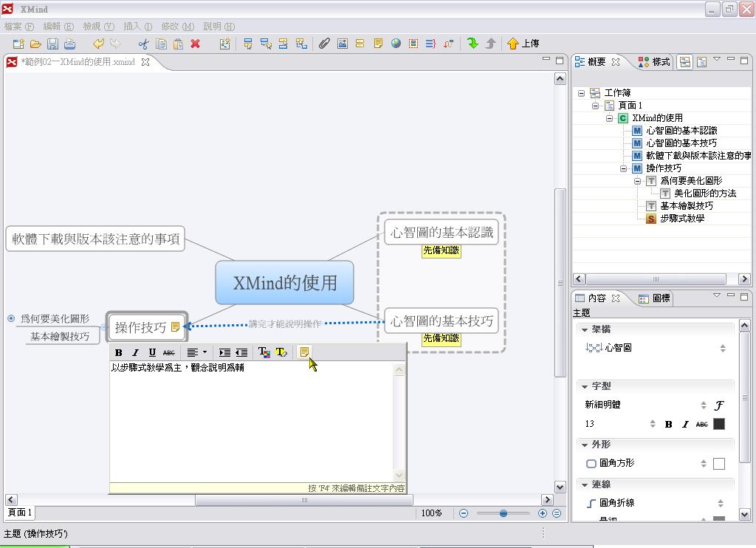Insert a hyperlink with the globe icon
This screenshot has width=756, height=548.
[396, 44]
